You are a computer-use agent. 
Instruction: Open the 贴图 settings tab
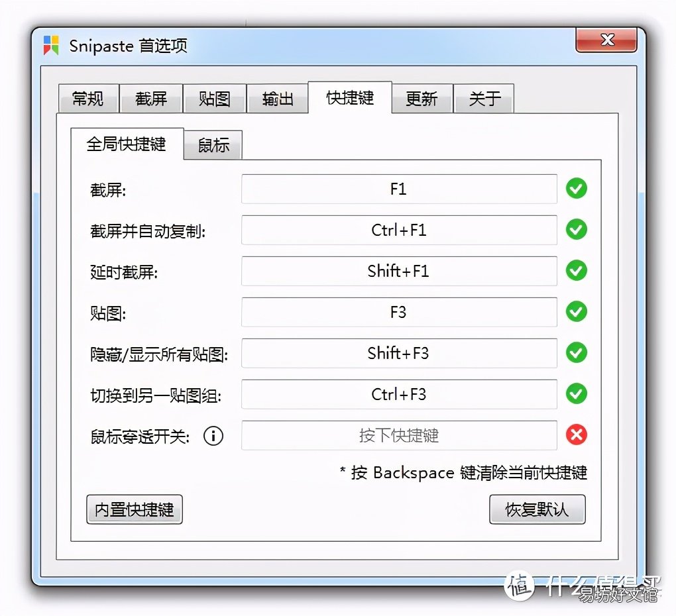(214, 99)
